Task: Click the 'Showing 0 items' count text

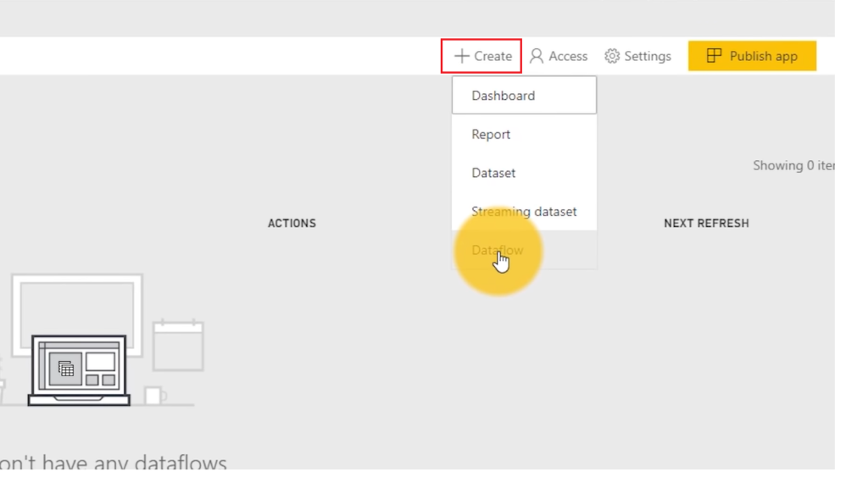Action: pyautogui.click(x=793, y=166)
